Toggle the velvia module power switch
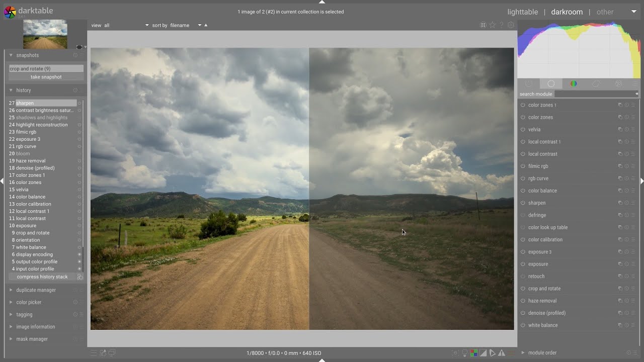 point(523,130)
